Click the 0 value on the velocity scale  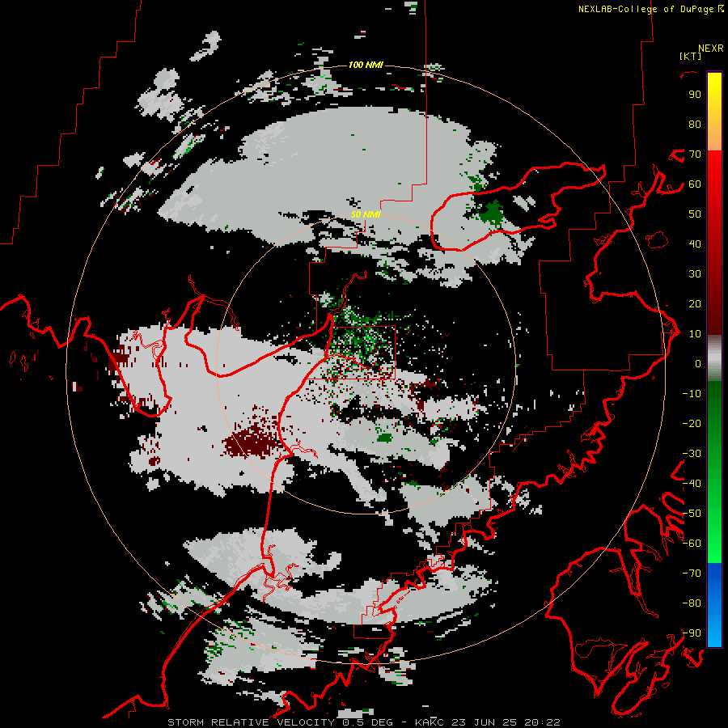[x=698, y=364]
